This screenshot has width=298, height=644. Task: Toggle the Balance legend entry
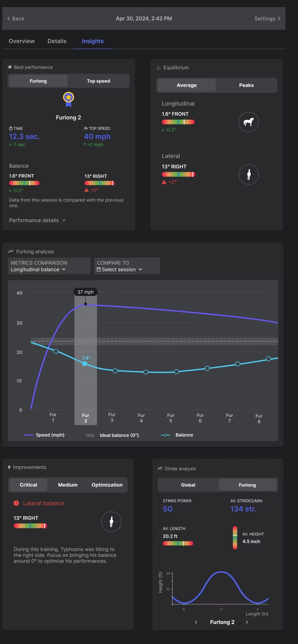pyautogui.click(x=177, y=435)
